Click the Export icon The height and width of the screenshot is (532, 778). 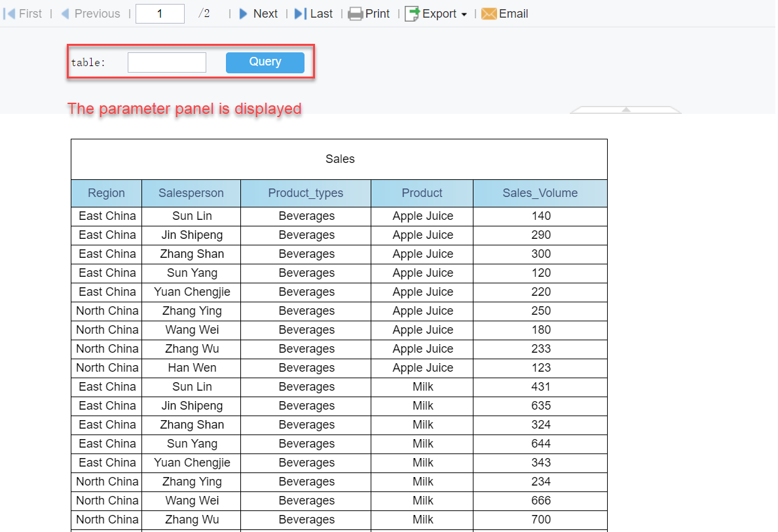coord(413,13)
